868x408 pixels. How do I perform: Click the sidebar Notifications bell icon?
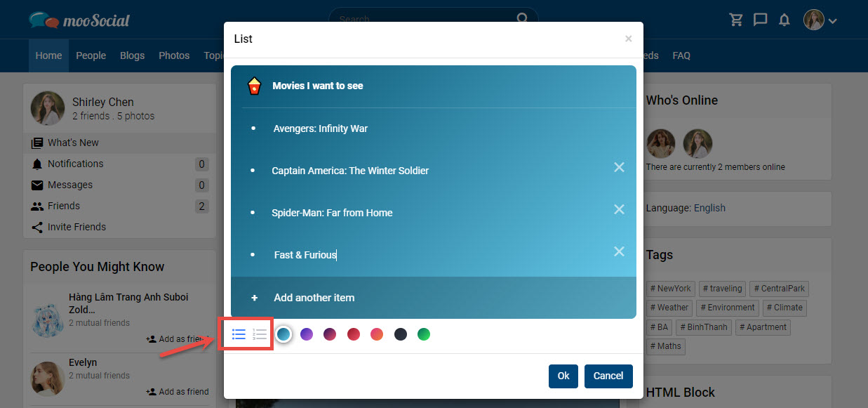37,164
